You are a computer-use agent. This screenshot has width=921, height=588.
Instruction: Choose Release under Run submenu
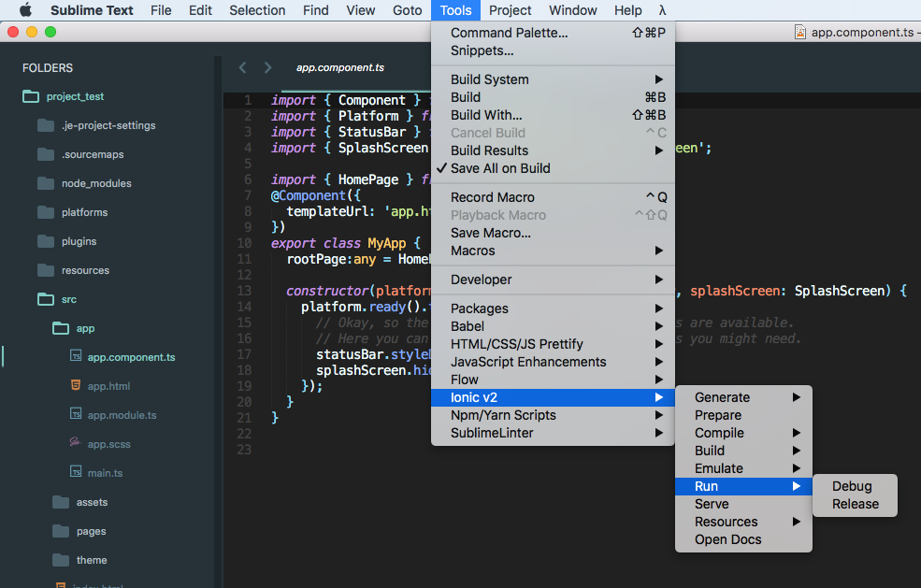click(x=855, y=504)
